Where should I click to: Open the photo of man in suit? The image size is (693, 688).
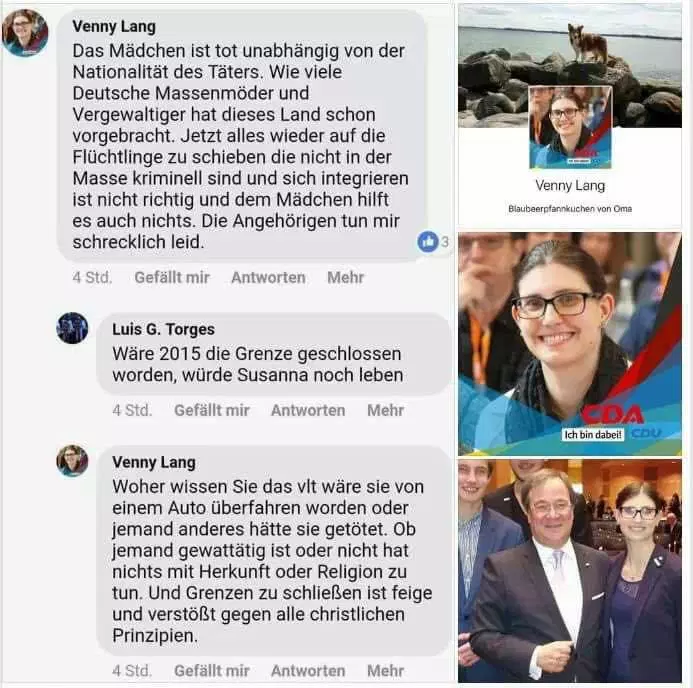click(x=570, y=571)
